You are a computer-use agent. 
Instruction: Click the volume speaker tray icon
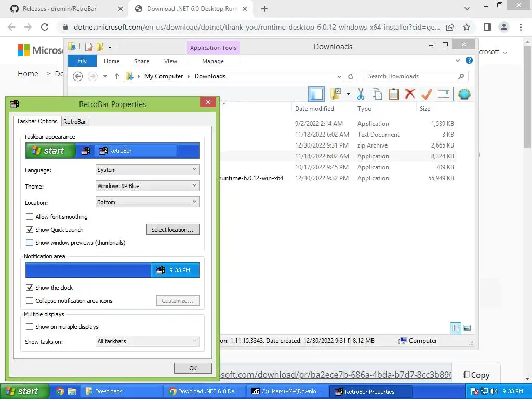click(x=494, y=391)
